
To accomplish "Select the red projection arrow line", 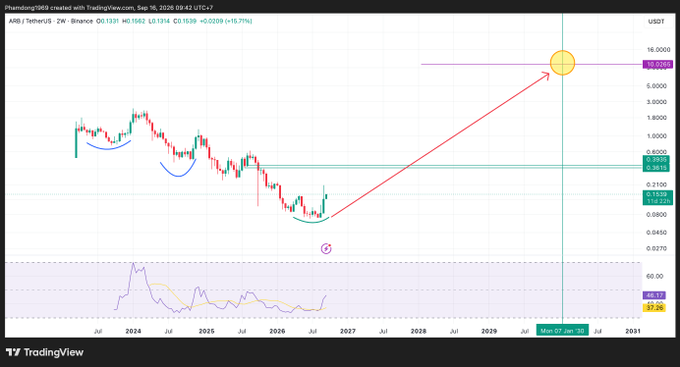I will point(440,145).
